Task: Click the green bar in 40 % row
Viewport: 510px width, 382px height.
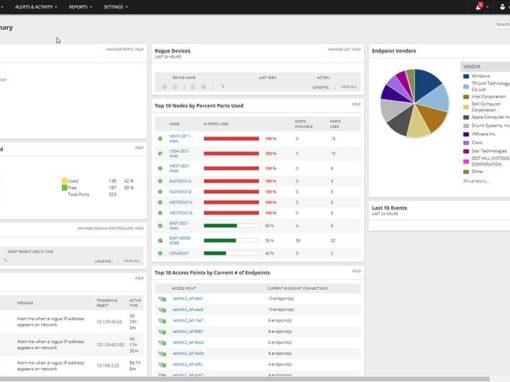Action: click(215, 253)
